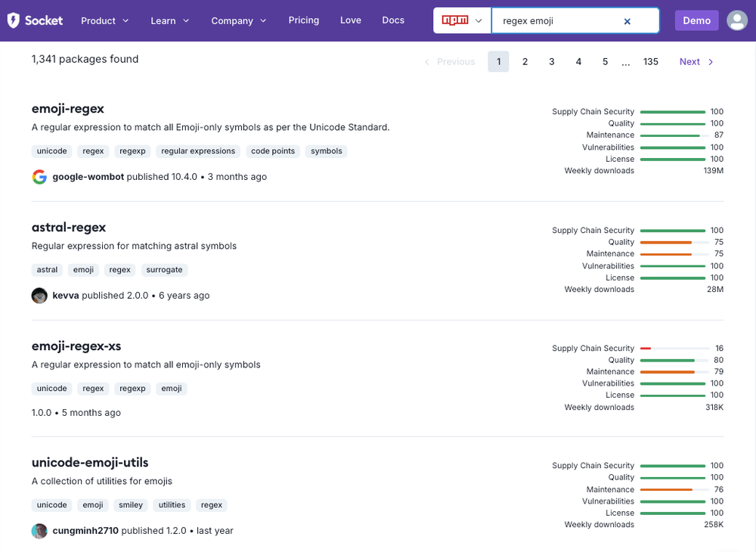
Task: Click the Love nav item
Action: pos(350,20)
